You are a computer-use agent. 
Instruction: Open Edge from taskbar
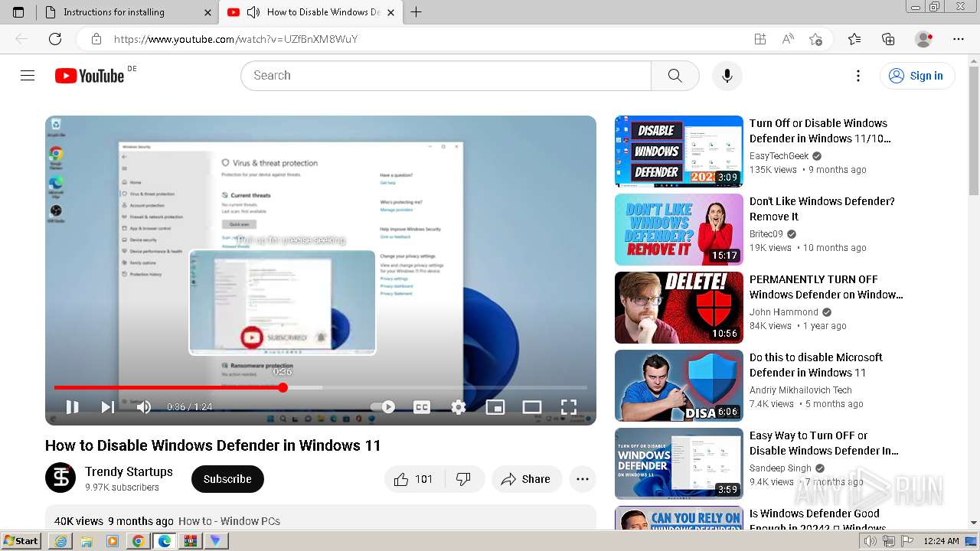[165, 541]
